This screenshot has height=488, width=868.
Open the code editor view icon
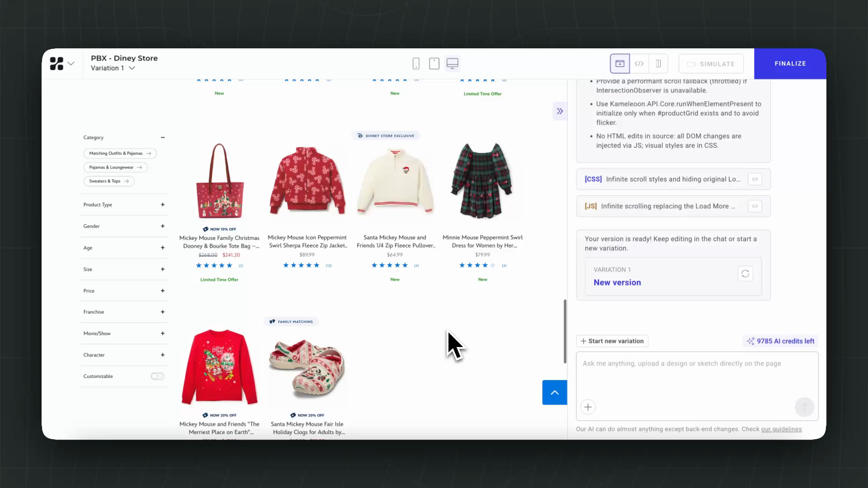tap(639, 64)
